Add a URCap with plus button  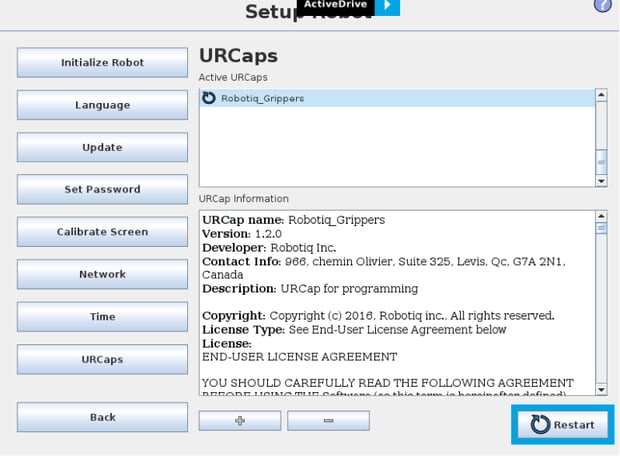tap(240, 421)
